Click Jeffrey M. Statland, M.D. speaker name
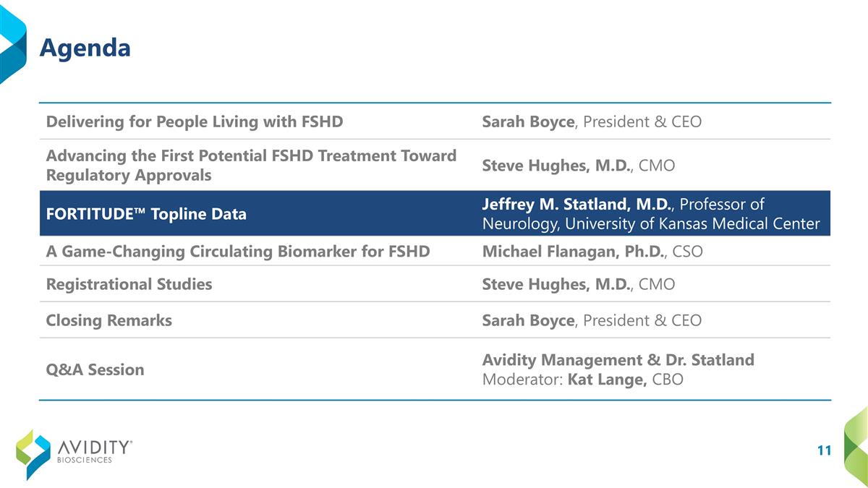The image size is (868, 488). [x=576, y=205]
